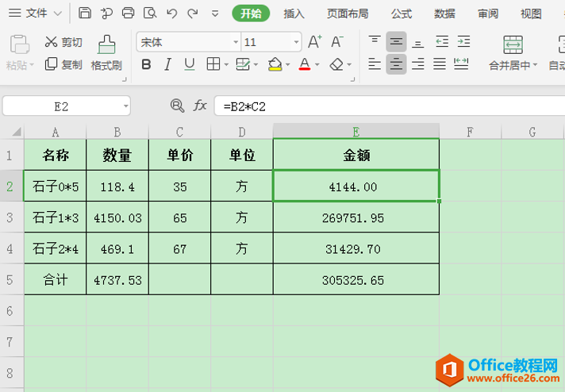This screenshot has width=565, height=392.
Task: Click the cell borders icon
Action: pos(213,64)
